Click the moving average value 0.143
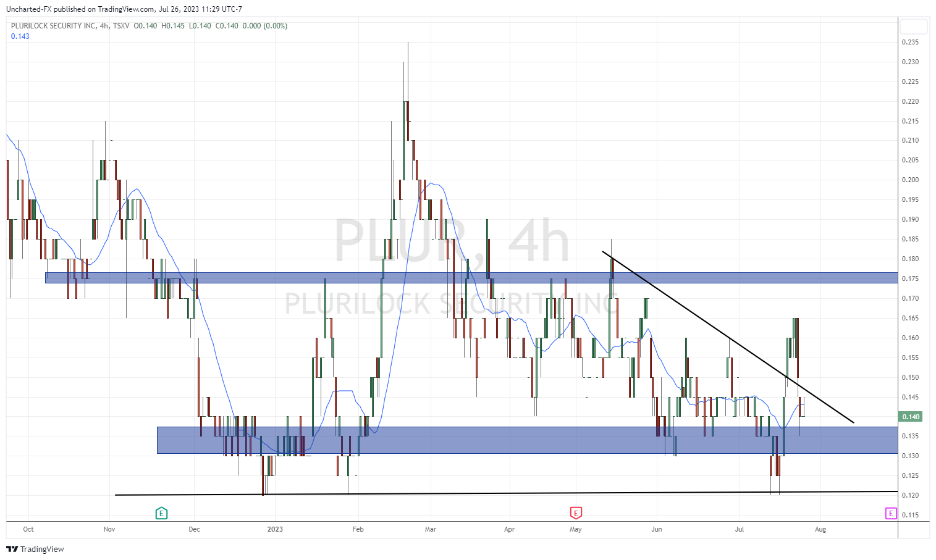This screenshot has width=936, height=560. click(x=20, y=36)
